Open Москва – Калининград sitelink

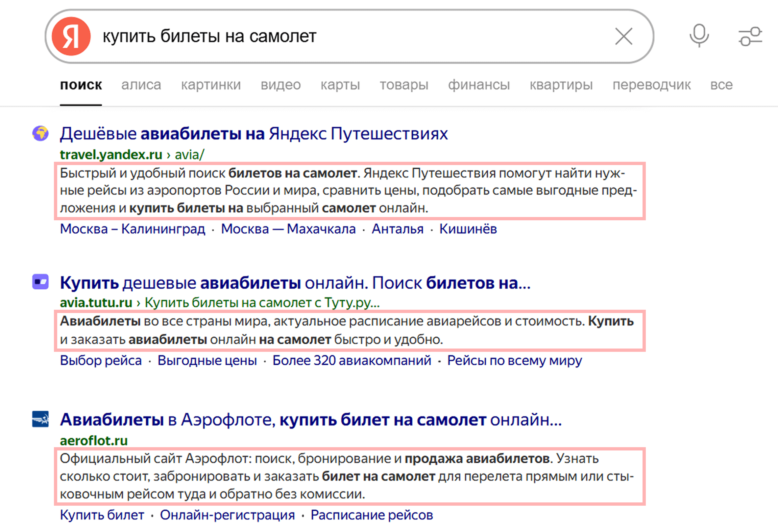click(x=133, y=229)
